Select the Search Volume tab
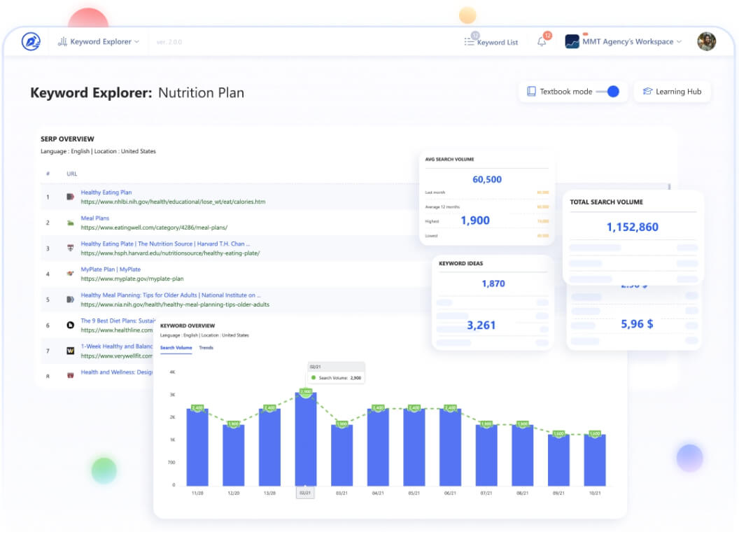This screenshot has height=560, width=739. [x=176, y=348]
